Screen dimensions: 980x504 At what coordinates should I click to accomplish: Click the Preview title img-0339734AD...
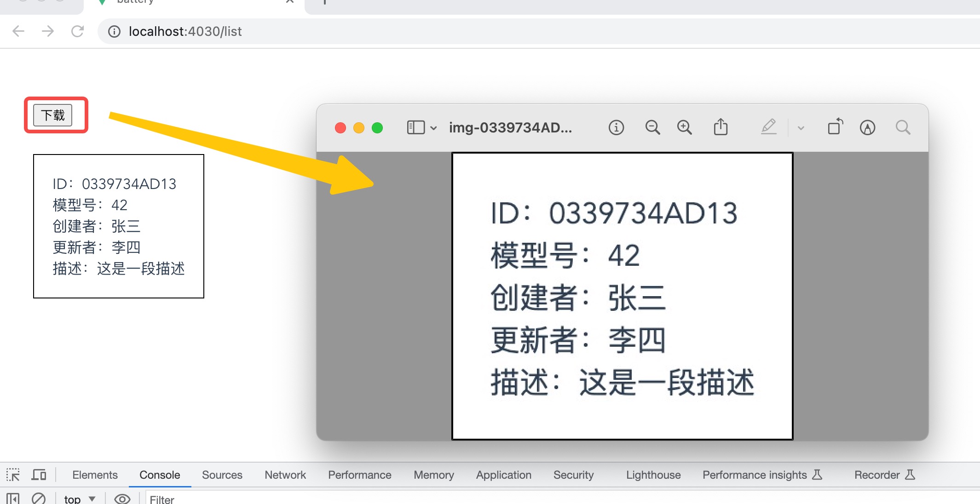510,127
